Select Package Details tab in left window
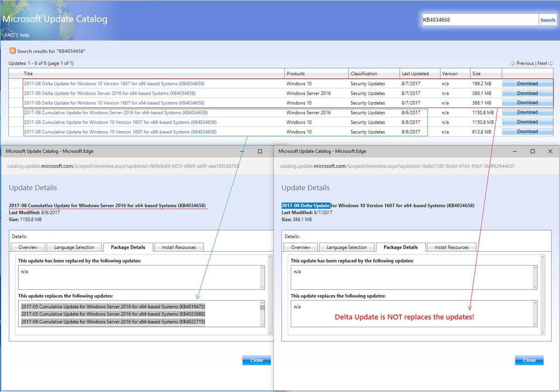The image size is (560, 392). pos(128,247)
